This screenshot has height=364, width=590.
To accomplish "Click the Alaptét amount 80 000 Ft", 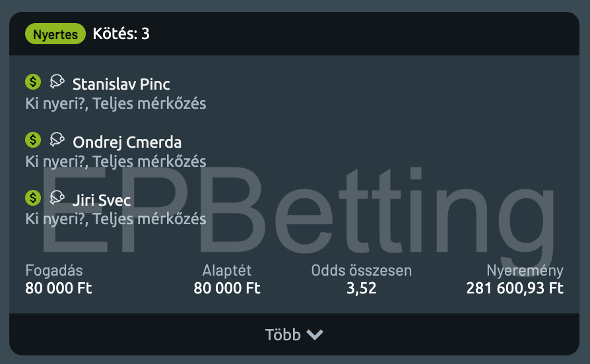I will coord(227,288).
